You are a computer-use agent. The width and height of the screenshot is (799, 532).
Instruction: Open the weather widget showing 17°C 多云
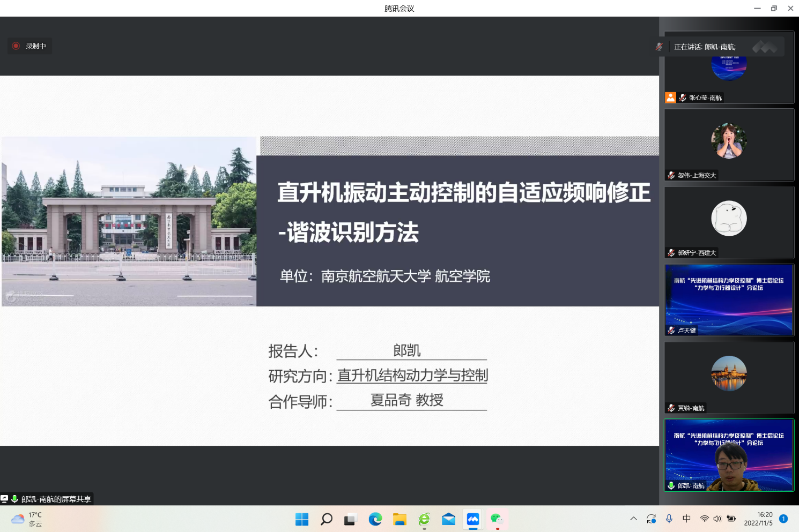(x=27, y=519)
